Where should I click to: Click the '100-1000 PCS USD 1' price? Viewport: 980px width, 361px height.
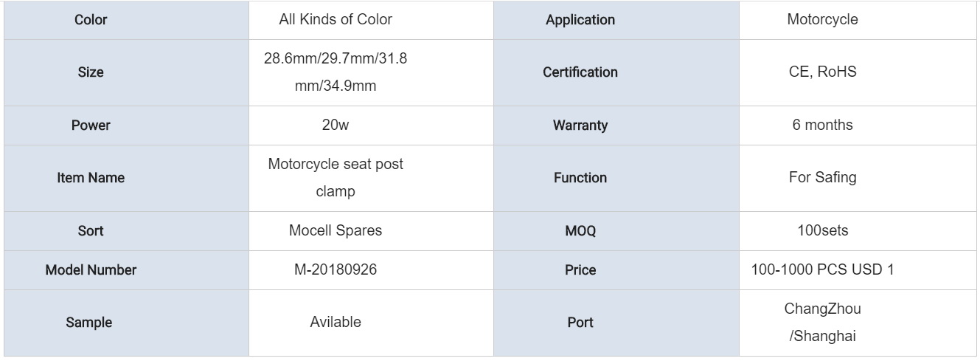pos(822,270)
